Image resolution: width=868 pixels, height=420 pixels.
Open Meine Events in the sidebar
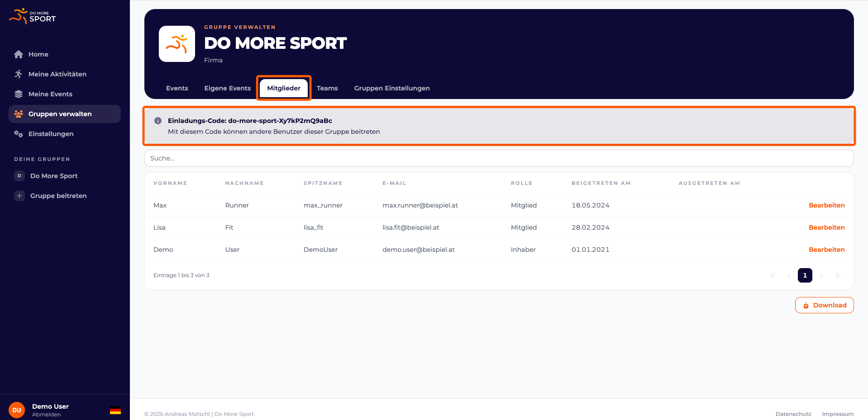click(x=65, y=94)
